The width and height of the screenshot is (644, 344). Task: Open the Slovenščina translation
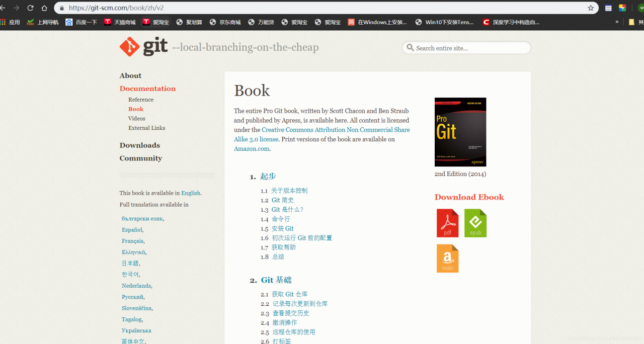(136, 308)
